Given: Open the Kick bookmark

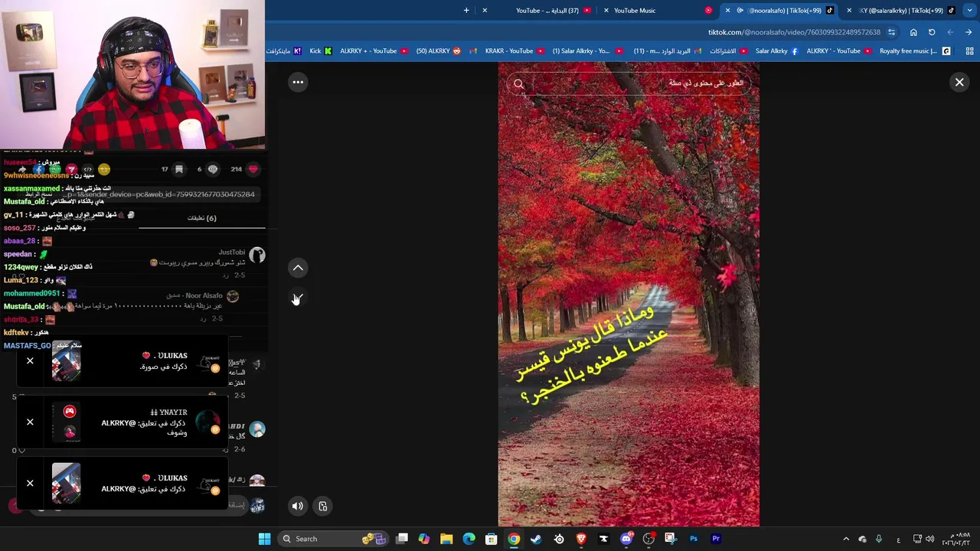Looking at the screenshot, I should coord(321,51).
